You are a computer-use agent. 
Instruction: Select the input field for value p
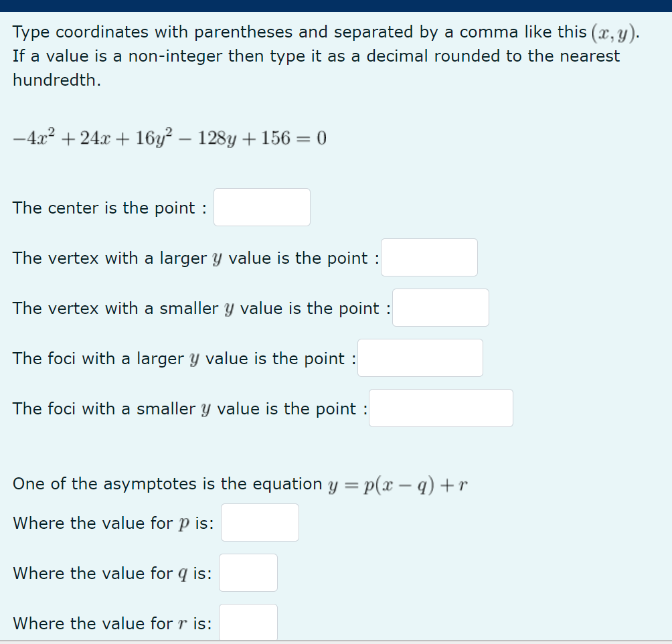coord(260,522)
